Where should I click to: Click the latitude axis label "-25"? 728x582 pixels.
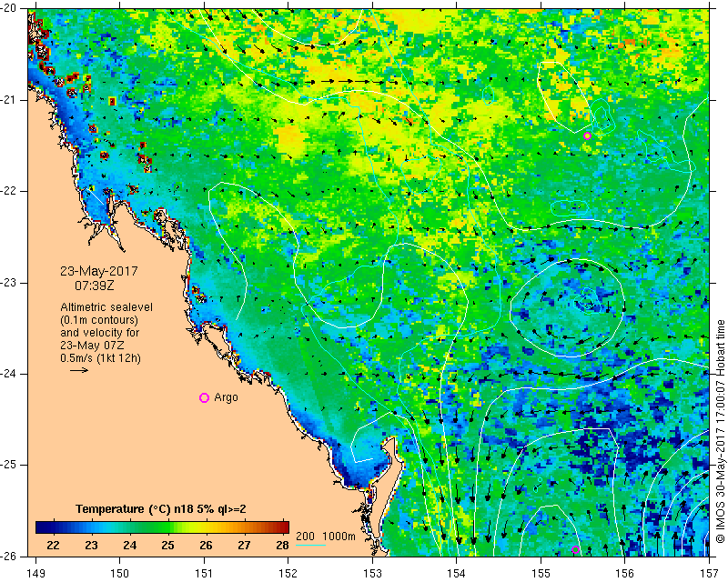(x=9, y=465)
